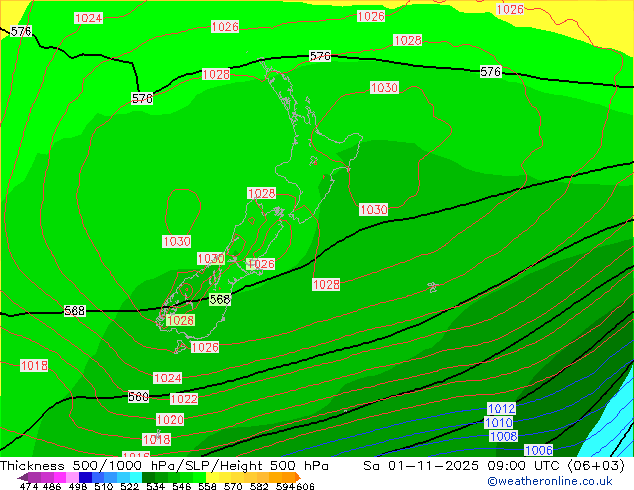This screenshot has height=490, width=634.
Task: Click the legend value '582'
Action: tap(259, 486)
